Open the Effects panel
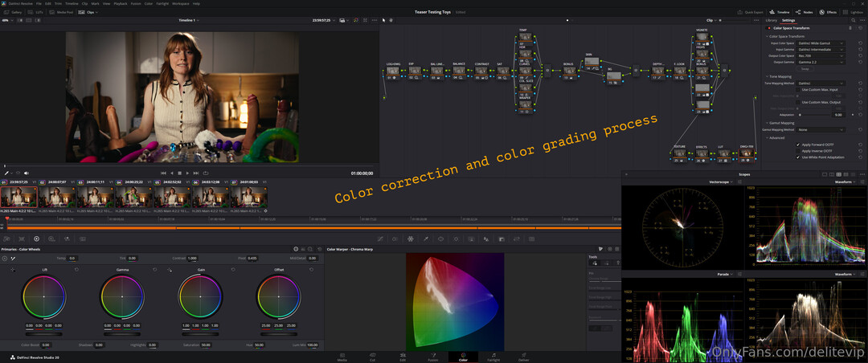The height and width of the screenshot is (363, 868). point(829,12)
